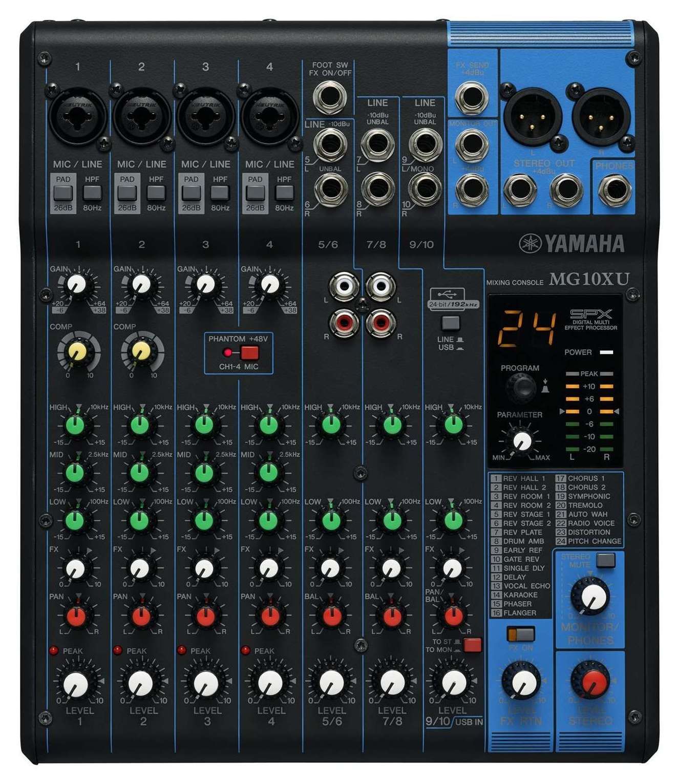This screenshot has width=677, height=784.
Task: Click the channel 2 COMP knob
Action: 141,351
